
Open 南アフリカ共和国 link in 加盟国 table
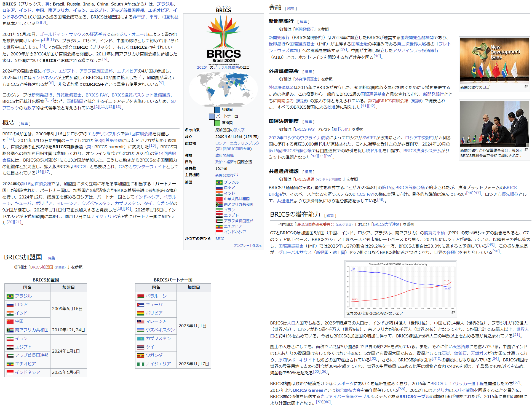(x=32, y=330)
